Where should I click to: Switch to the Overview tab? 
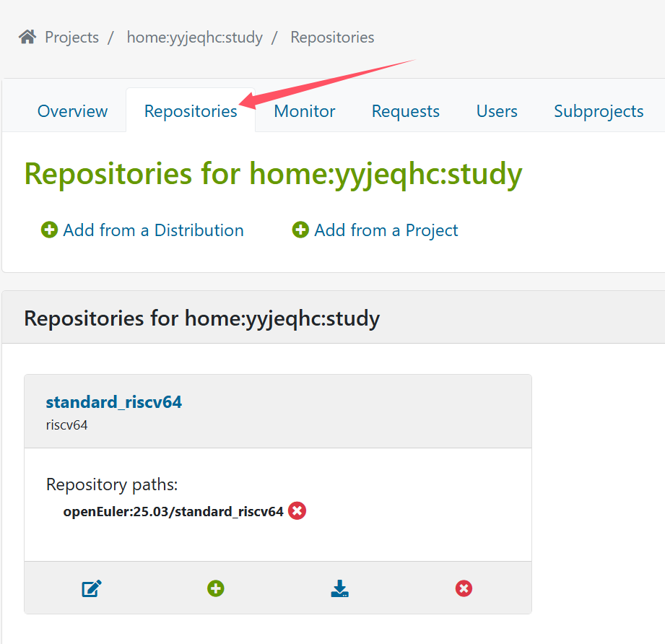(x=72, y=111)
